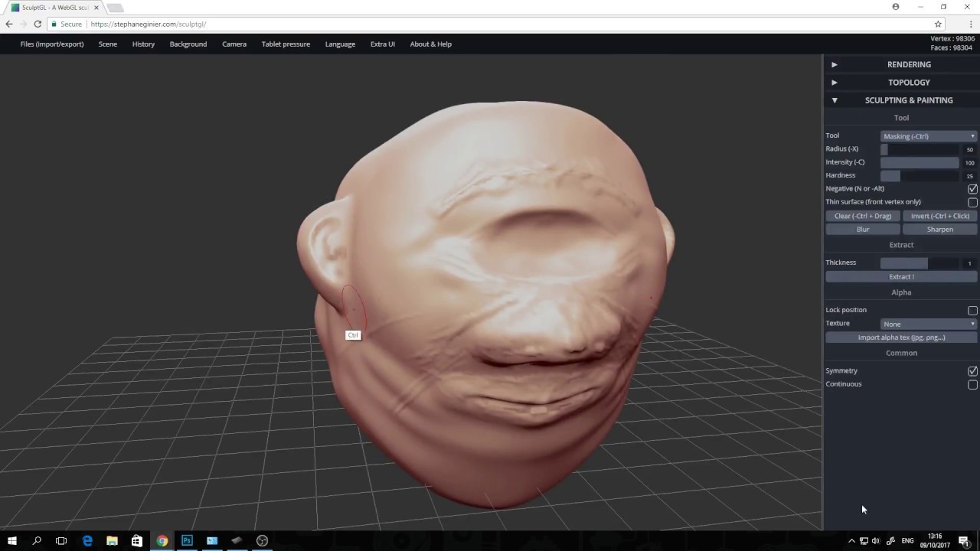Viewport: 980px width, 551px height.
Task: Enable Thin surface (front vertex only)
Action: 972,201
